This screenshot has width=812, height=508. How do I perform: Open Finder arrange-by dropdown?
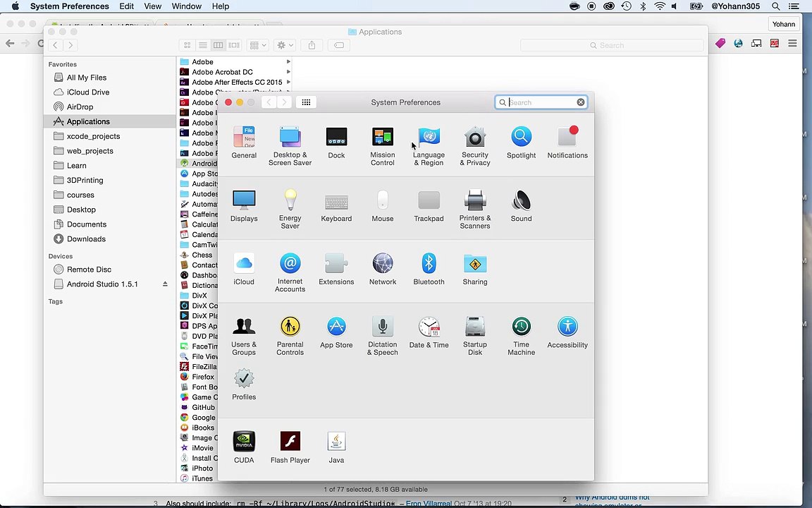tap(257, 45)
